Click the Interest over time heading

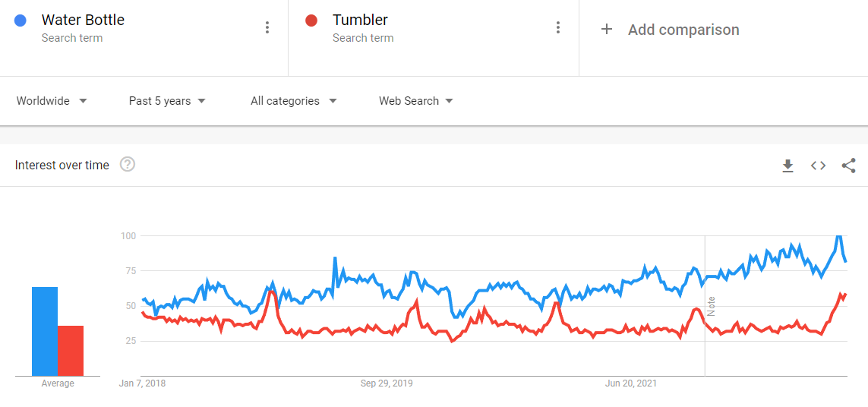pos(62,165)
